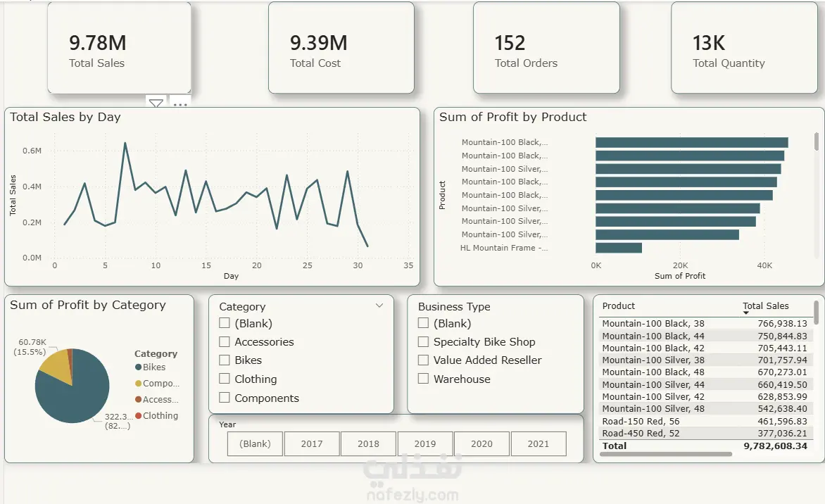Enable the Warehouse checkbox
The height and width of the screenshot is (504, 825).
pos(423,378)
